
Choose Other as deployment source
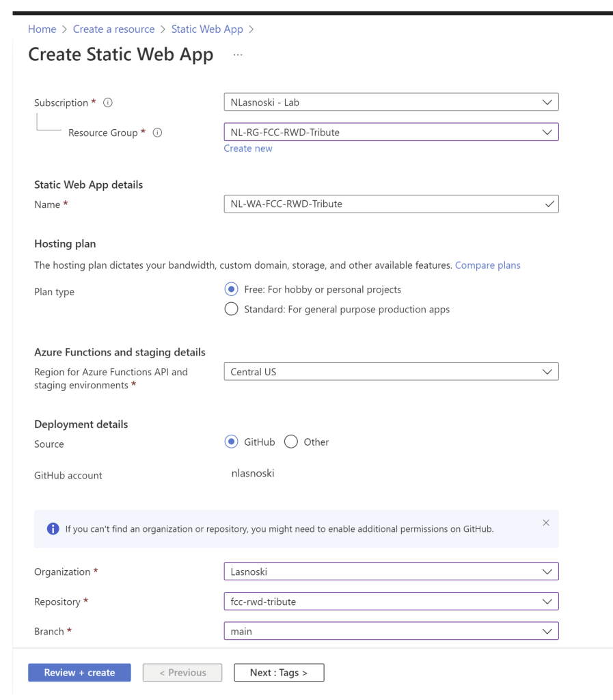coord(291,442)
